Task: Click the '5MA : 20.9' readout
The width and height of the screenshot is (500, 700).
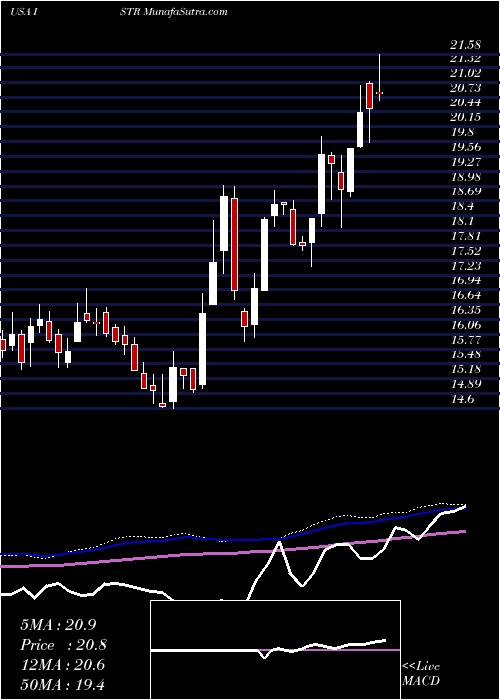Action: (x=58, y=625)
